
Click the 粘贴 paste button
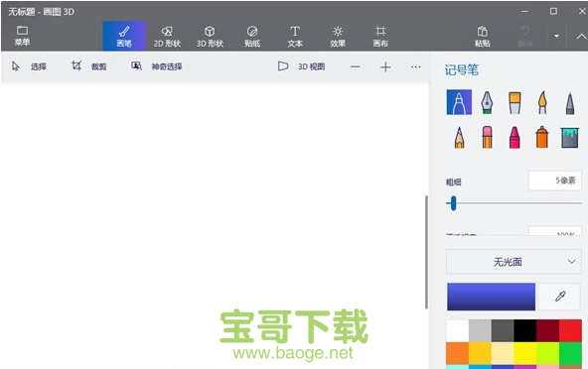click(483, 36)
